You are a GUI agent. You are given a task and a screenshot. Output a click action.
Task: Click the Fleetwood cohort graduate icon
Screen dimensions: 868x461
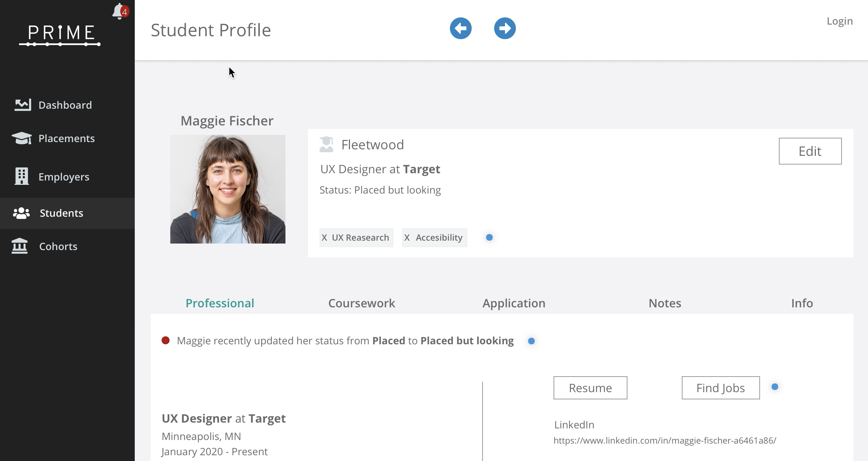click(326, 145)
